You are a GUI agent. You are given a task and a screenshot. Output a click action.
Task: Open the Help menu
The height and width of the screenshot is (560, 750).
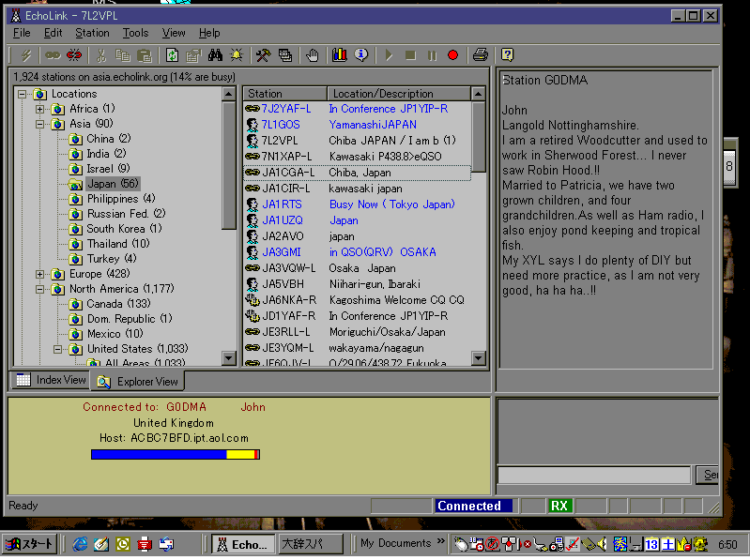[x=209, y=33]
